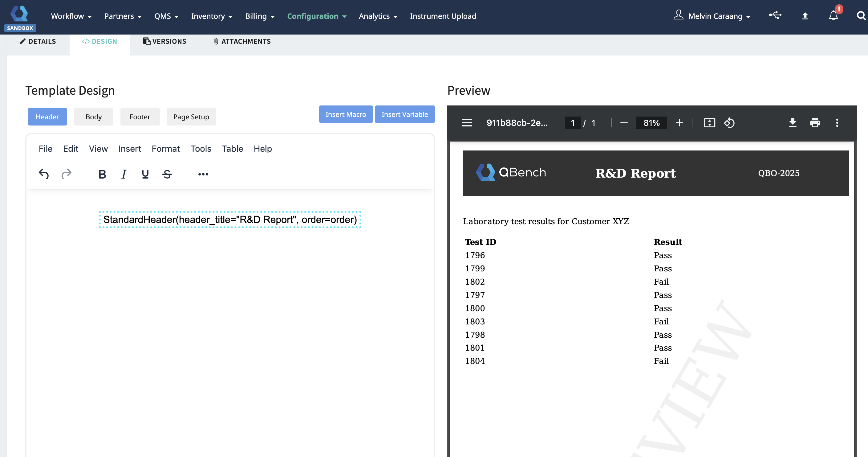This screenshot has width=868, height=457.
Task: Click the undo arrow icon
Action: 44,174
